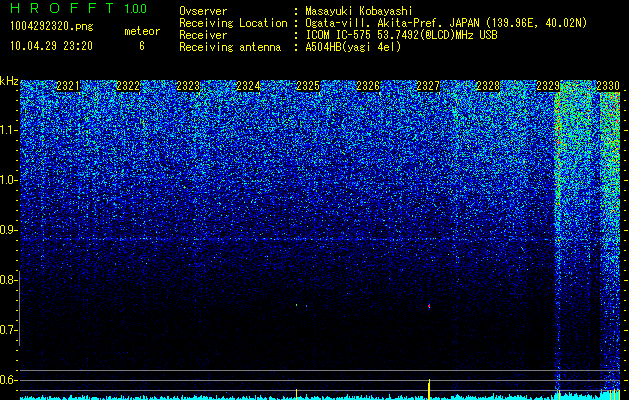Image resolution: width=629 pixels, height=400 pixels.
Task: Click the tall yellow detection spike under 2327
Action: point(429,389)
